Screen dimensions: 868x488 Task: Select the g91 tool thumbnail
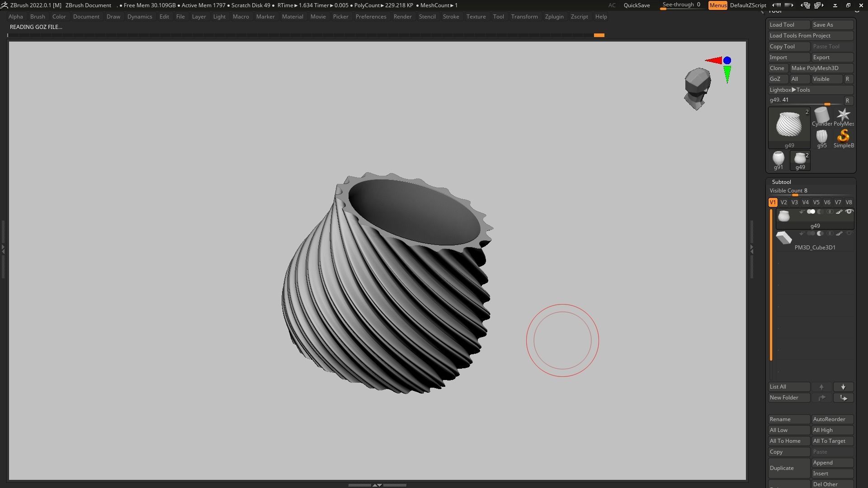coord(778,160)
